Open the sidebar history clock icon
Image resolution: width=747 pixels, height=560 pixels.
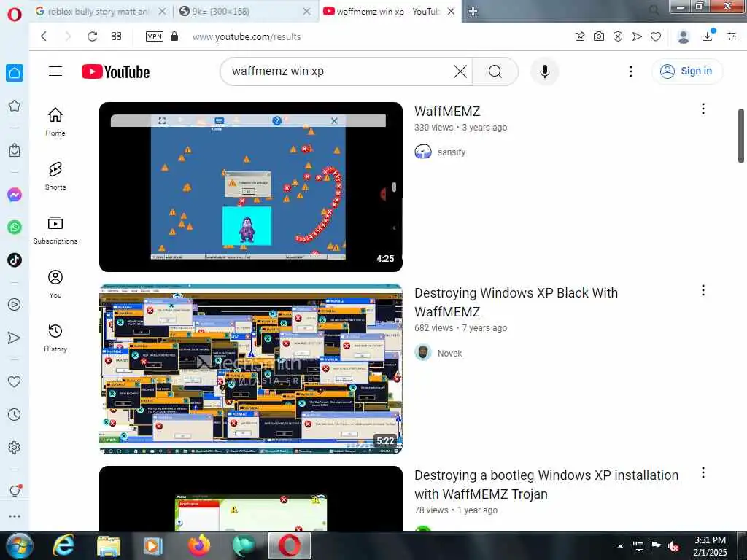[15, 414]
